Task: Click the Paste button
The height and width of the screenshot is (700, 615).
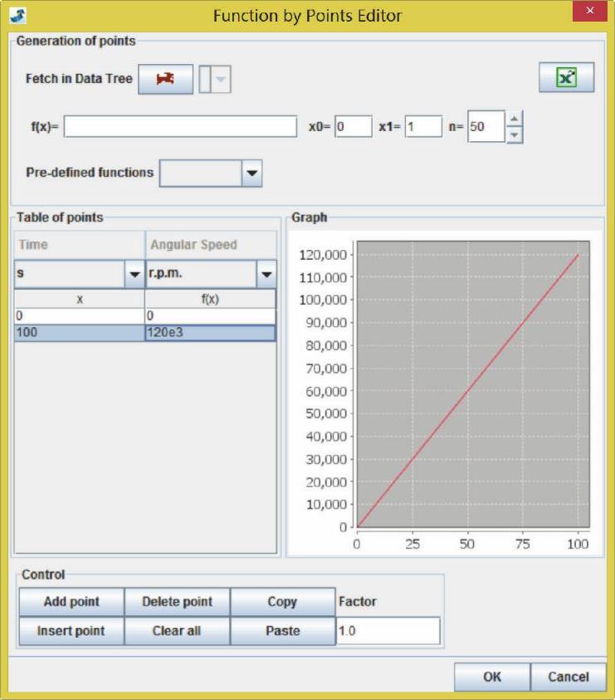Action: [x=282, y=631]
